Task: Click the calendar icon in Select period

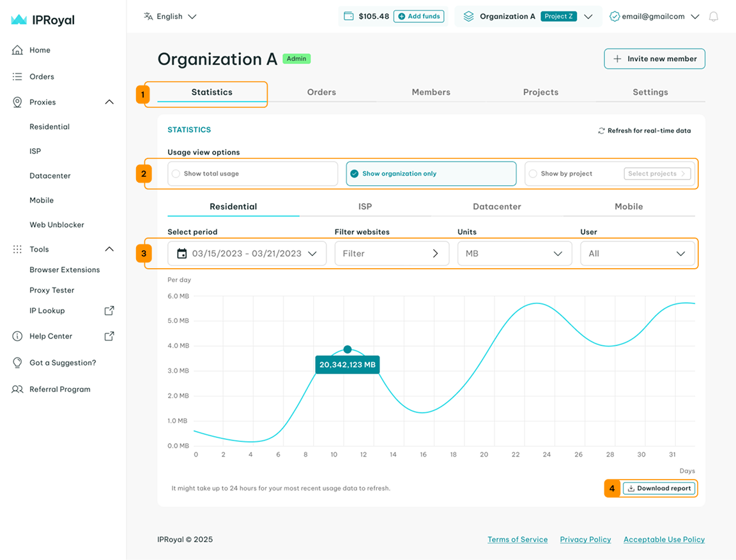Action: [182, 254]
